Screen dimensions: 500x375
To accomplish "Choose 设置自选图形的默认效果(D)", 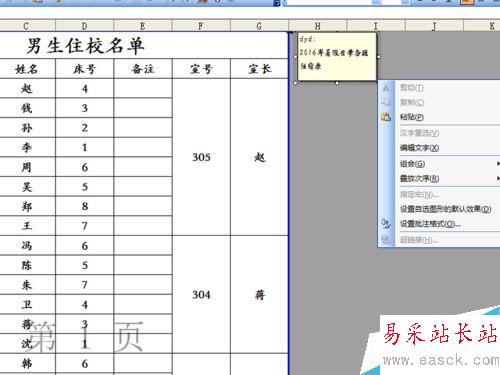I will [x=445, y=209].
